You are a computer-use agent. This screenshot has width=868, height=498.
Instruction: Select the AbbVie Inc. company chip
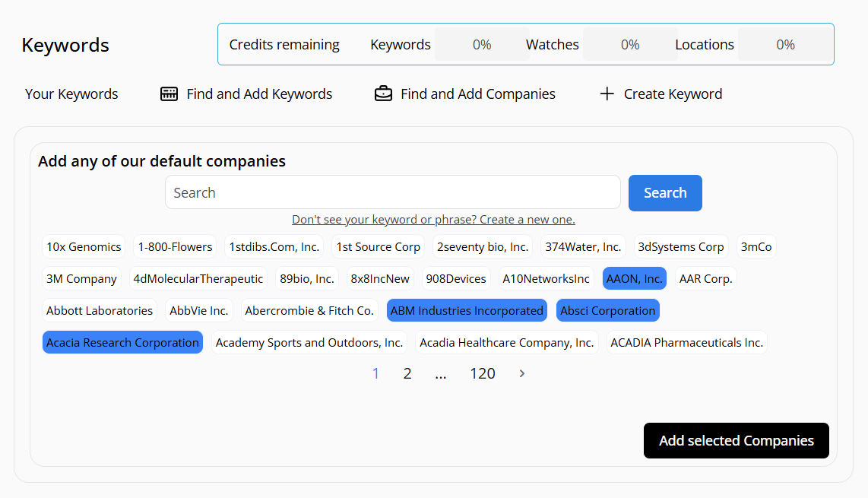pyautogui.click(x=199, y=311)
